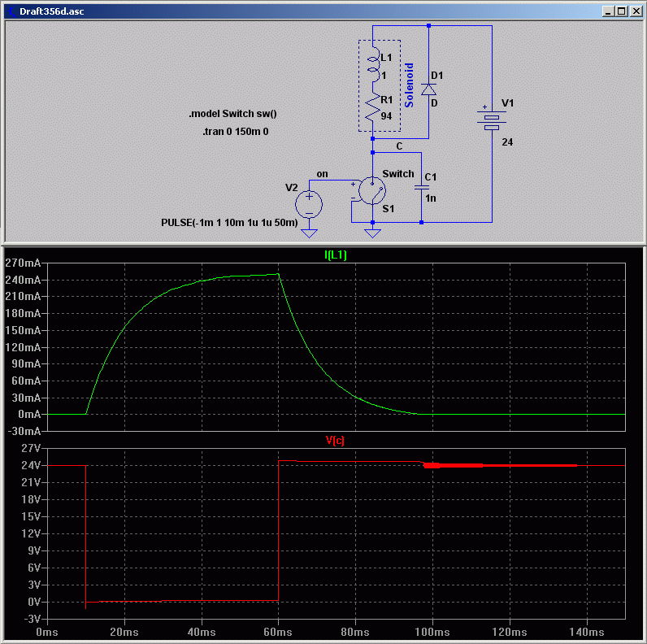Click the R1 value 94
Screen dimensions: 647x644
click(x=386, y=116)
